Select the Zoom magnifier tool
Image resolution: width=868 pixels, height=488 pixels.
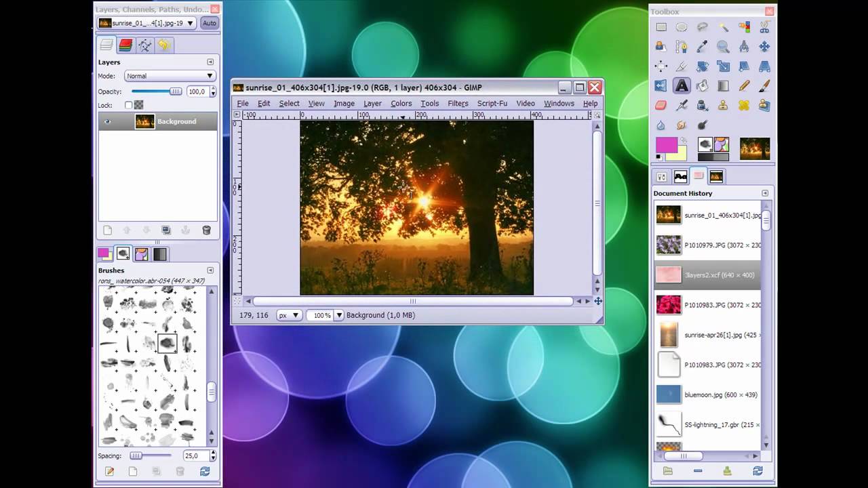click(724, 47)
